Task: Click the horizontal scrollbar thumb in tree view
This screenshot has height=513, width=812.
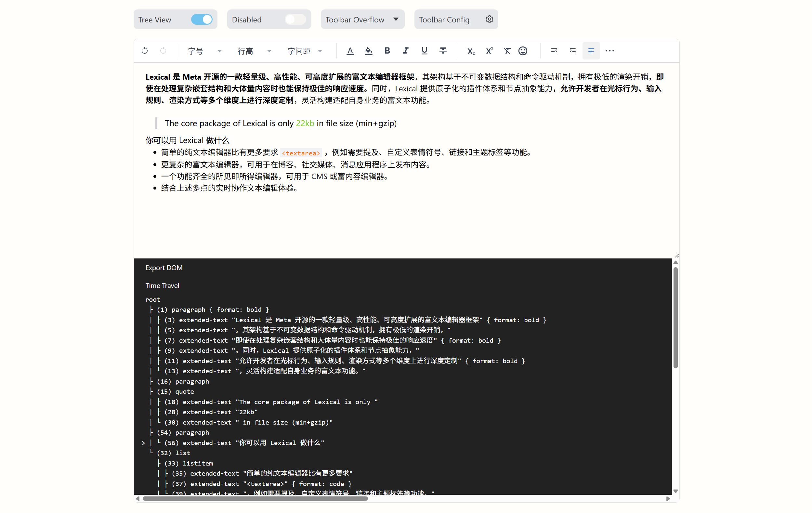Action: click(255, 498)
